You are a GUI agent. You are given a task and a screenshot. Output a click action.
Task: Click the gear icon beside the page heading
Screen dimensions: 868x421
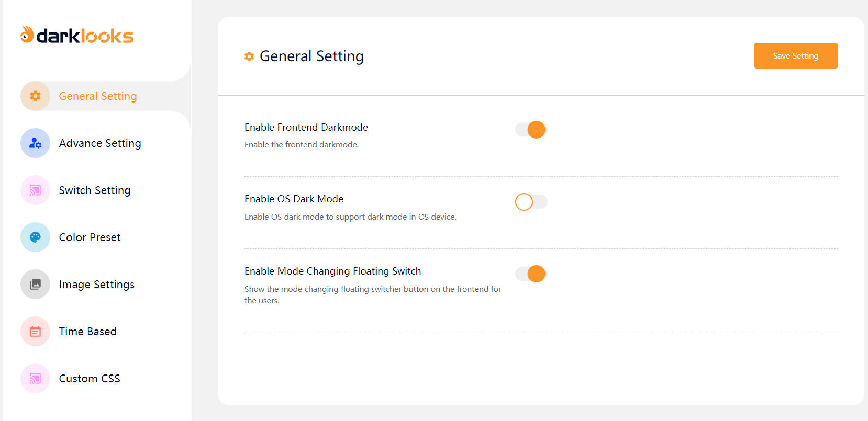coord(249,56)
